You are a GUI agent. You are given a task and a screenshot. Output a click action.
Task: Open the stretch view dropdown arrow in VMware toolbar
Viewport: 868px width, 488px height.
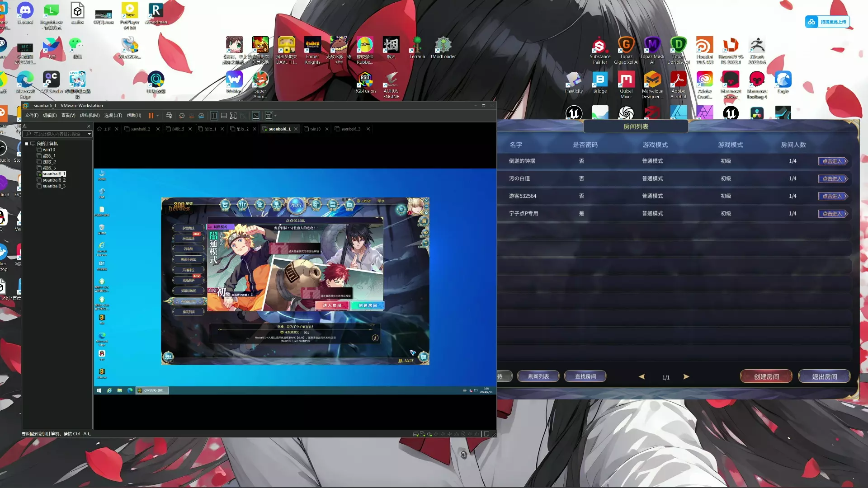click(x=275, y=116)
